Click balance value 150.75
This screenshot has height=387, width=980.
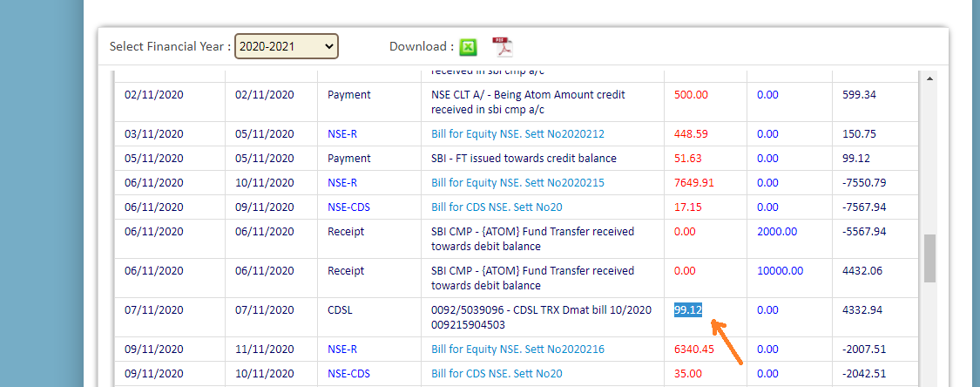pos(860,133)
